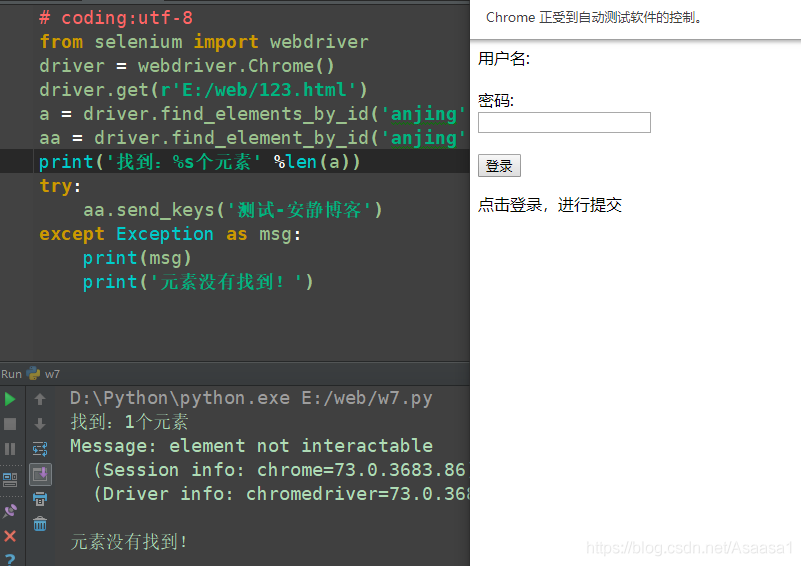The height and width of the screenshot is (566, 801).
Task: Click the 登录 login button
Action: click(x=499, y=166)
